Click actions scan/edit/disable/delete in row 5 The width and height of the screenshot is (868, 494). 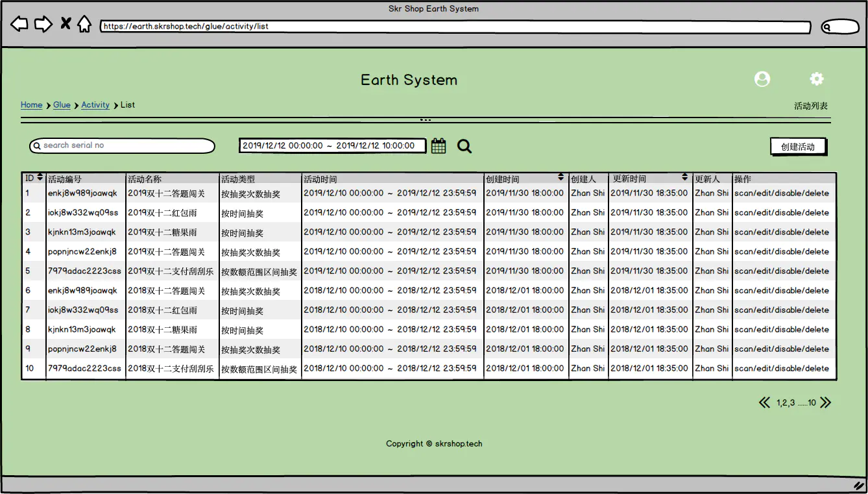pos(782,271)
